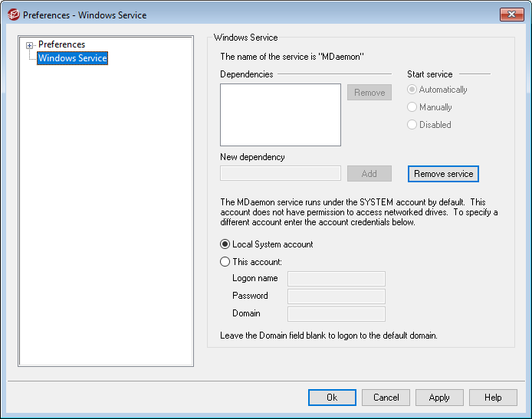The height and width of the screenshot is (419, 532).
Task: Click the Remove service button
Action: click(443, 174)
